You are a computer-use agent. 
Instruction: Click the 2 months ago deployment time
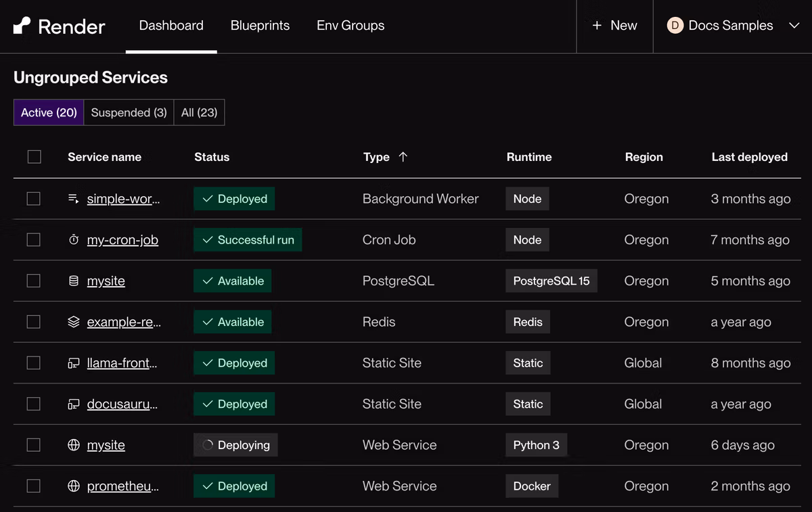(750, 486)
